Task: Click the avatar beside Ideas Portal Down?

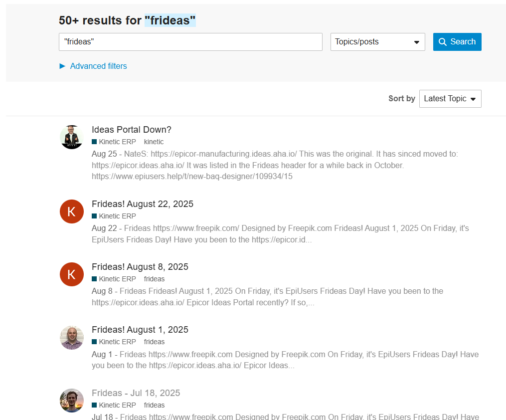Action: coord(71,137)
